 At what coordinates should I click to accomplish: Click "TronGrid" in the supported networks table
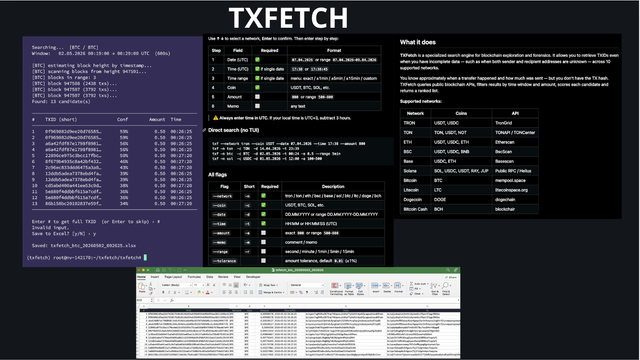(504, 123)
